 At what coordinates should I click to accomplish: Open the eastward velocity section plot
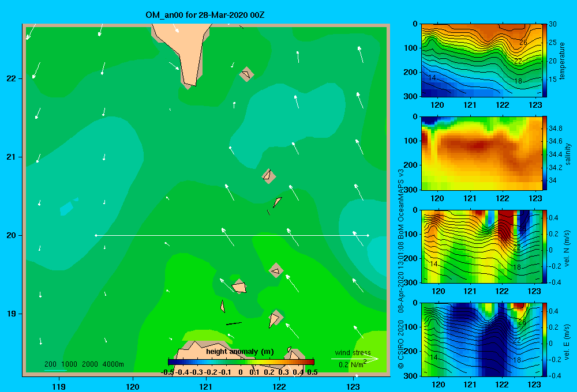pyautogui.click(x=482, y=339)
